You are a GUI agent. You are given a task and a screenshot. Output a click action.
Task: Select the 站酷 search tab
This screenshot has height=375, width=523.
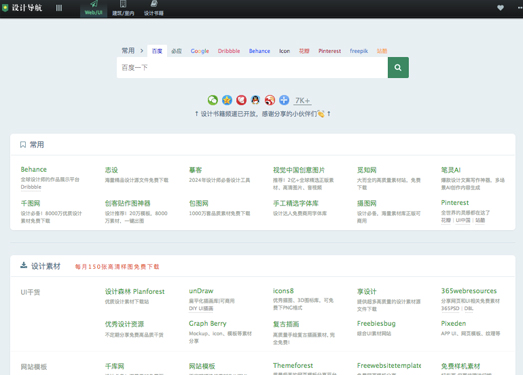(382, 51)
